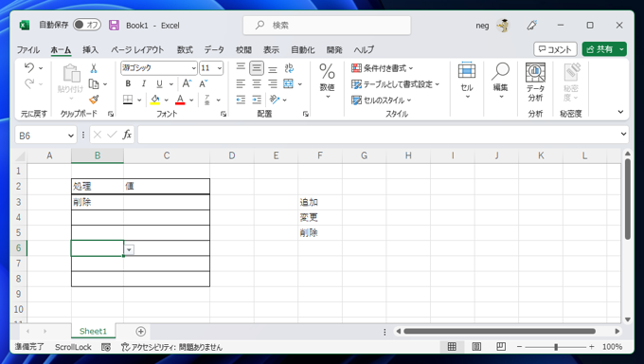The width and height of the screenshot is (644, 364).
Task: Click the Comments button
Action: [555, 49]
